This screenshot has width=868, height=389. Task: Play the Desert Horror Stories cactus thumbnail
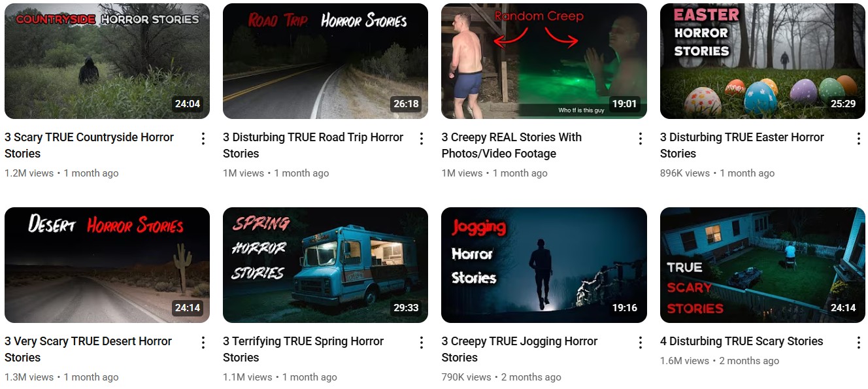[107, 265]
